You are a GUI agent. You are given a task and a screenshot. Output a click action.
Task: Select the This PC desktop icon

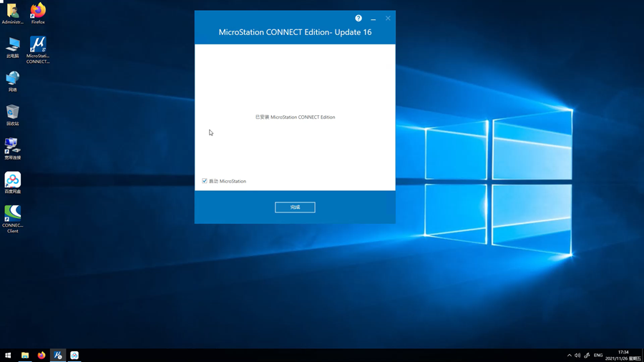tap(13, 48)
